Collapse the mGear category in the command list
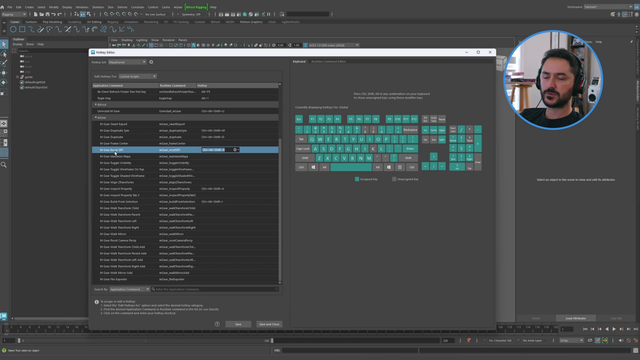This screenshot has height=360, width=640. (x=96, y=118)
